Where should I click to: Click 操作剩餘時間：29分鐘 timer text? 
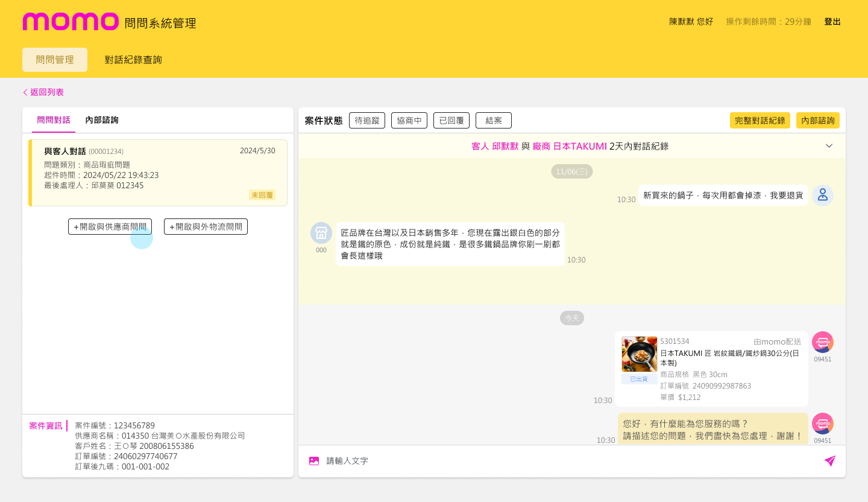pyautogui.click(x=769, y=22)
